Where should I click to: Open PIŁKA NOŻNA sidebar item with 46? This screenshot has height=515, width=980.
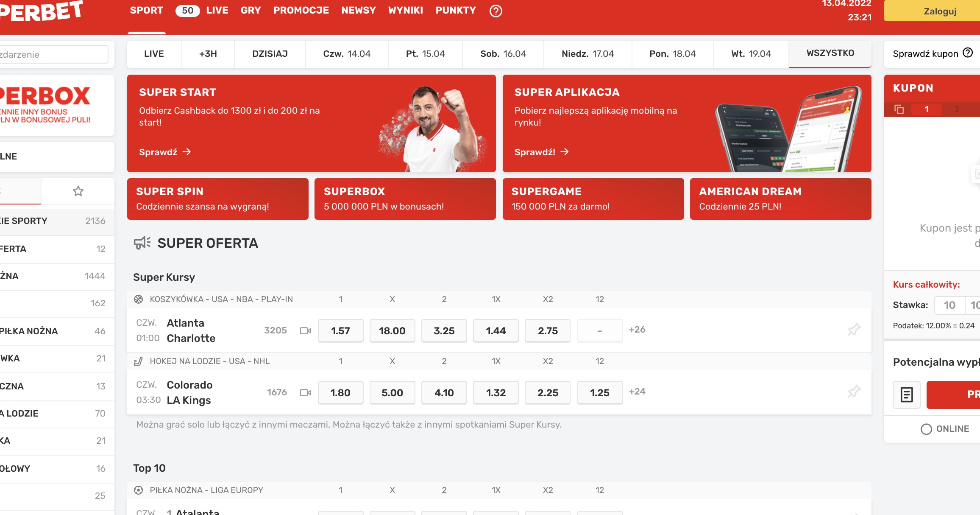(57, 331)
